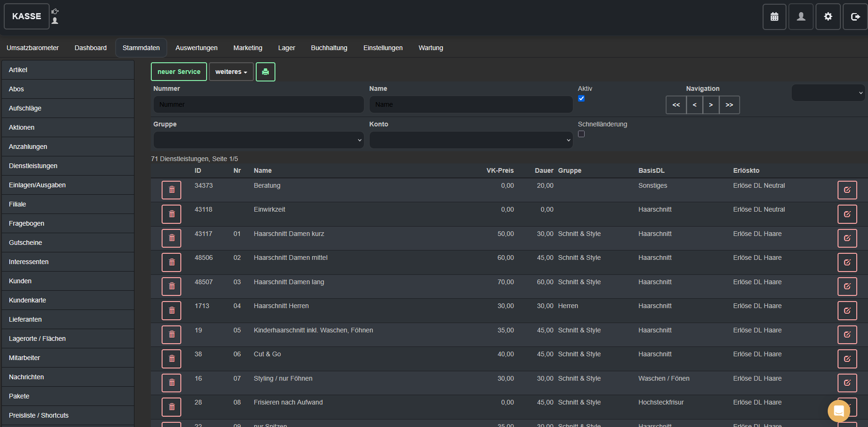This screenshot has width=868, height=427.
Task: Open the user profile icon
Action: [x=801, y=17]
